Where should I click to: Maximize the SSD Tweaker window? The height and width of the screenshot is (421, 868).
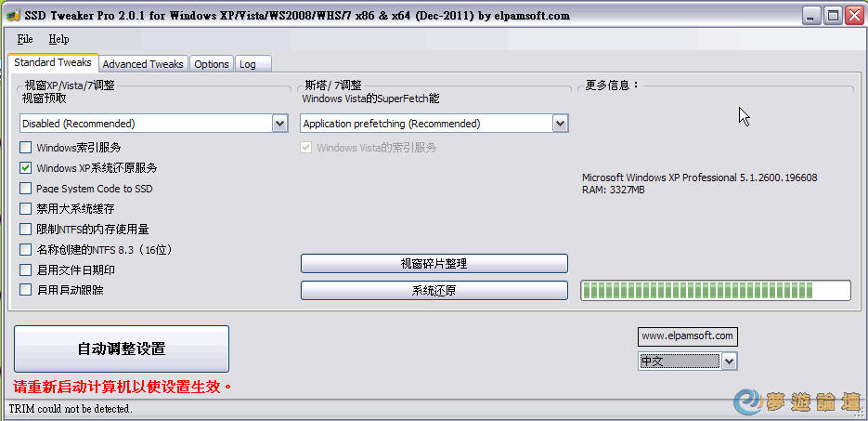tap(832, 16)
